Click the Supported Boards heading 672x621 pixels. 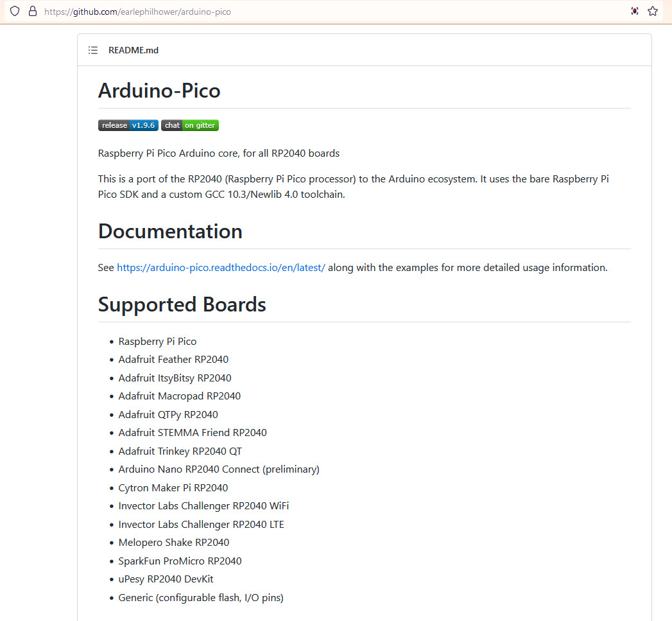point(182,304)
